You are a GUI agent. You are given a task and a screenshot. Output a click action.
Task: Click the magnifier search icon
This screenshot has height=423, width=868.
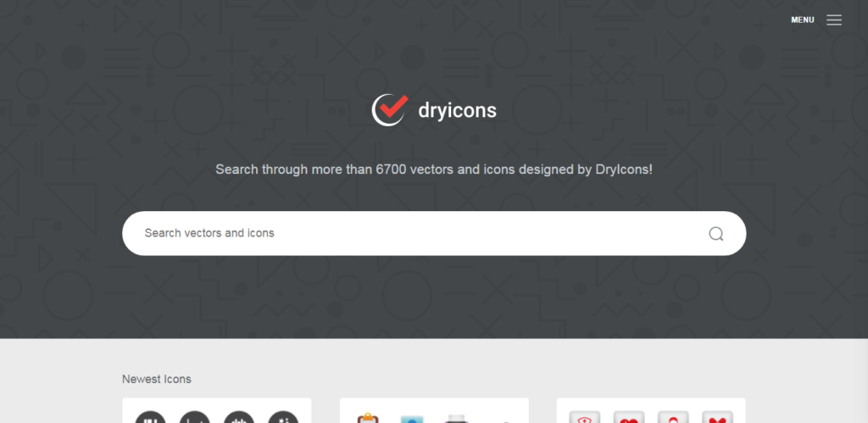715,234
